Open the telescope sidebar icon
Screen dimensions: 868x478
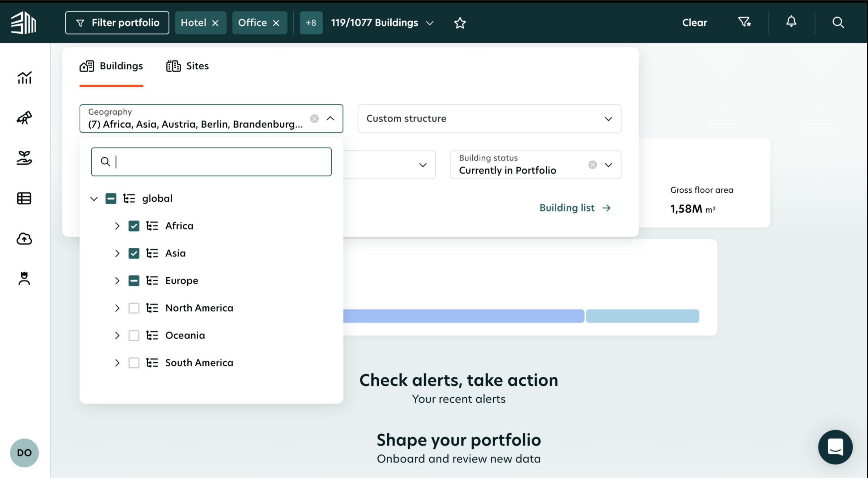24,118
